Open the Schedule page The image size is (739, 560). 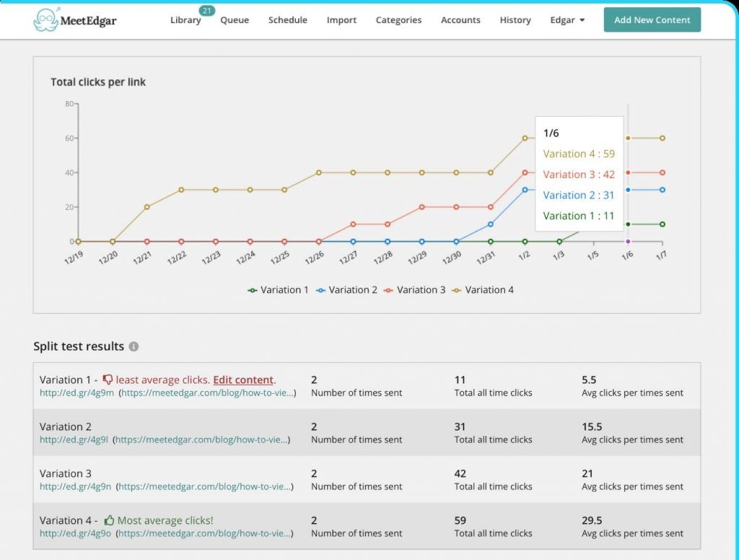click(x=288, y=20)
